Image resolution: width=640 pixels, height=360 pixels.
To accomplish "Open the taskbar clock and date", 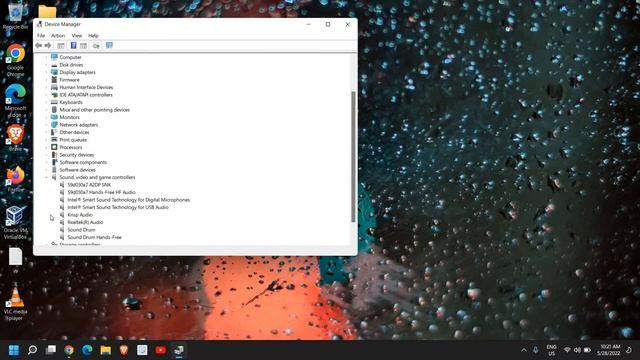I will 610,350.
